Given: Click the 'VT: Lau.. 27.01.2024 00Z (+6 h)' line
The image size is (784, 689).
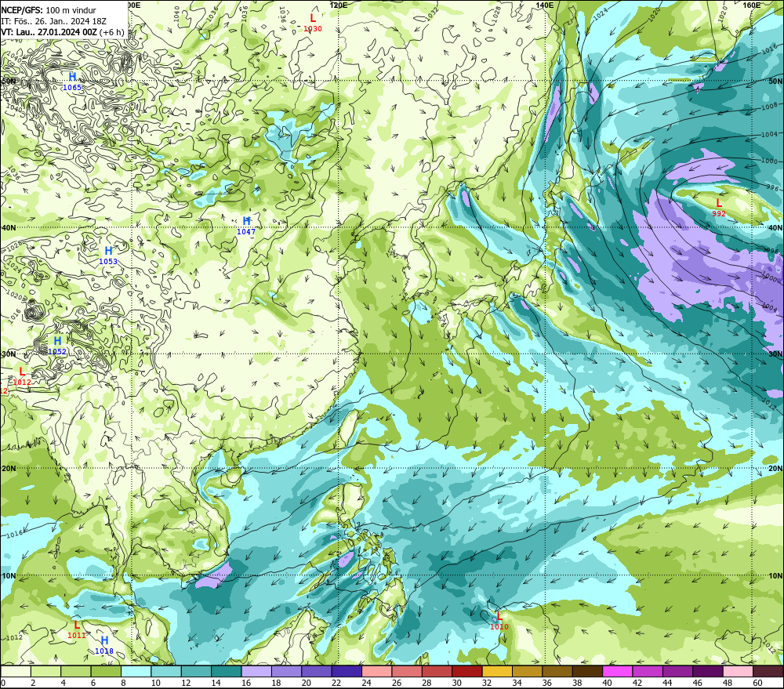Looking at the screenshot, I should 63,32.
